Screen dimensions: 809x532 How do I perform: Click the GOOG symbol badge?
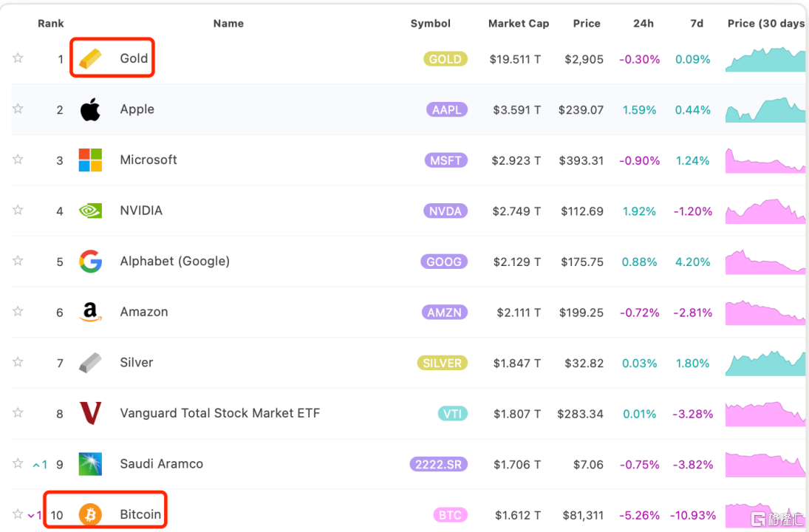pyautogui.click(x=444, y=262)
